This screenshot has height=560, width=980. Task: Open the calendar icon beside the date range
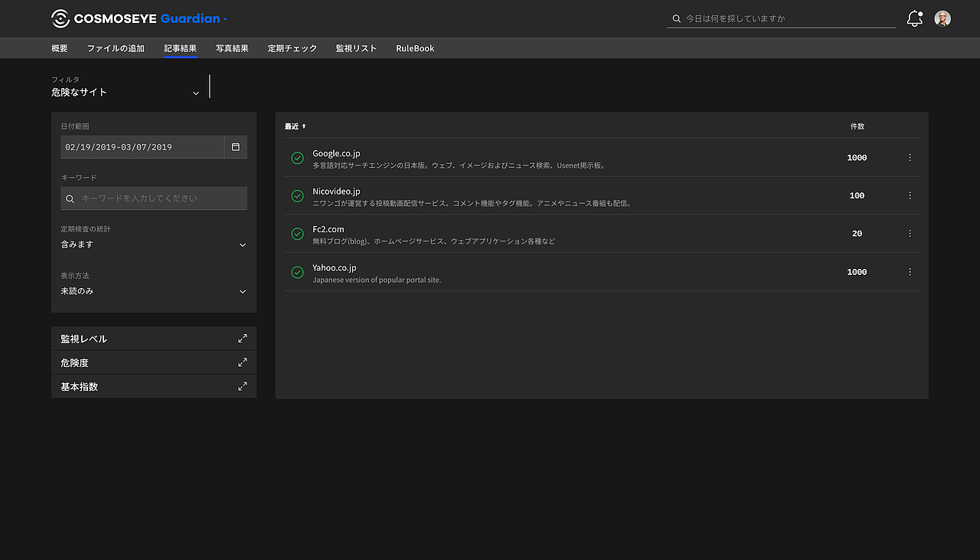point(235,146)
